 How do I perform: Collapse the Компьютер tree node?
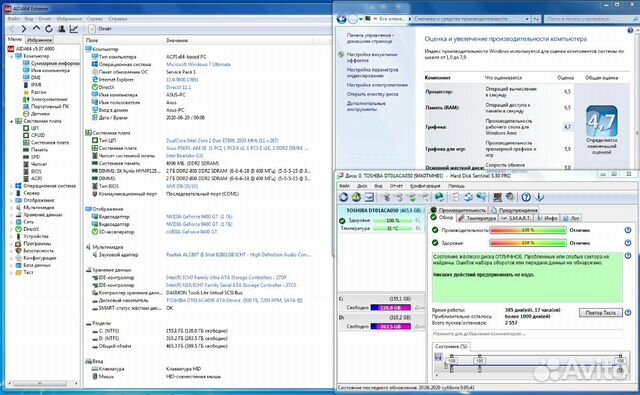coord(11,56)
